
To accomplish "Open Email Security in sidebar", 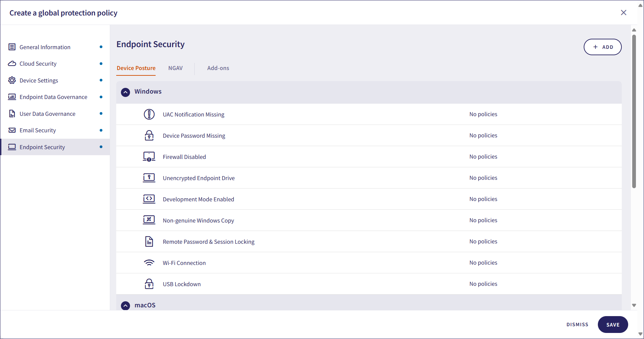I will (x=38, y=130).
